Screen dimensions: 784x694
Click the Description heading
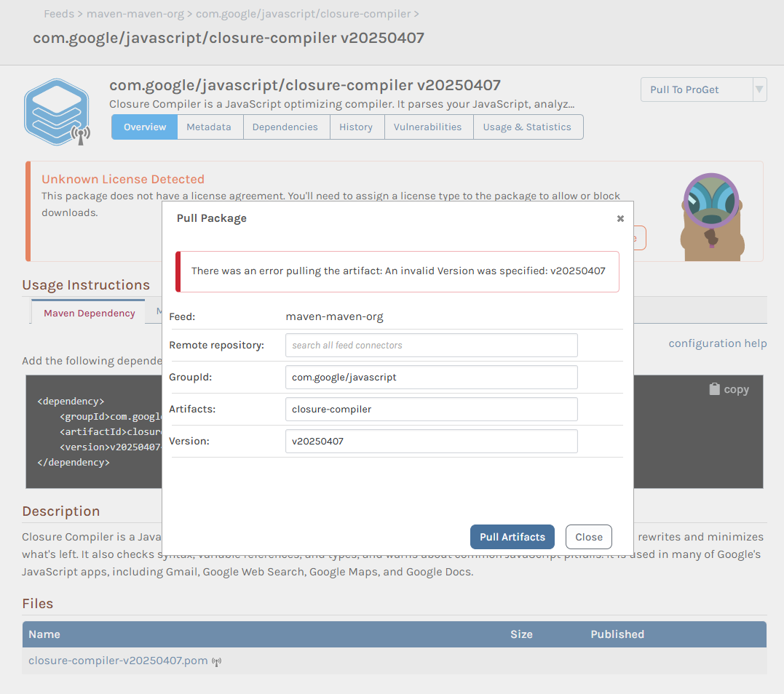point(61,511)
